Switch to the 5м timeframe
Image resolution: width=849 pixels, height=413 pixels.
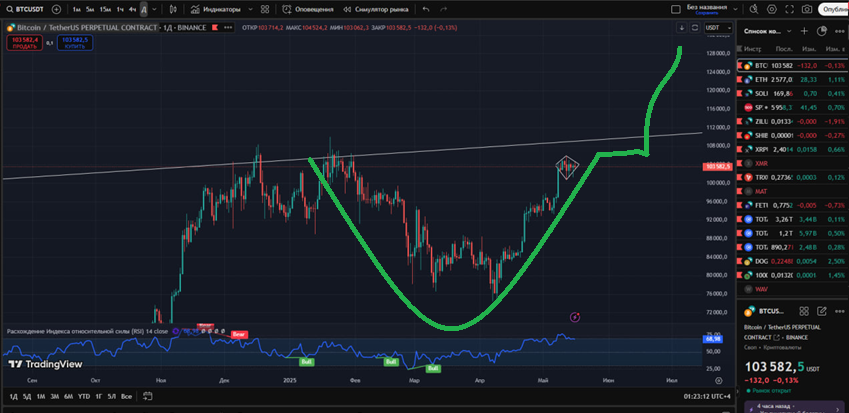(90, 9)
